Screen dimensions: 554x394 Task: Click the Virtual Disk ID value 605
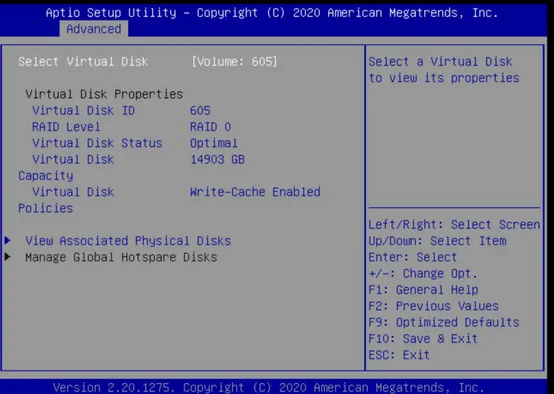(x=200, y=111)
